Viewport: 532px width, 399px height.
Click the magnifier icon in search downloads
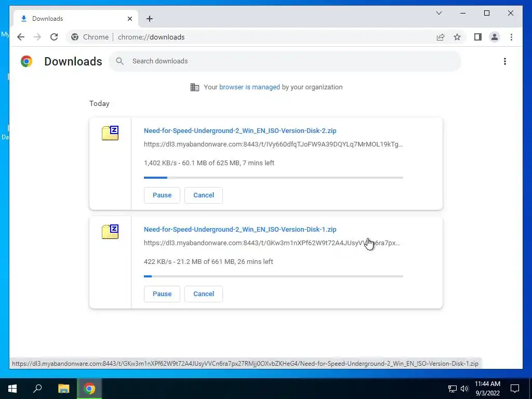[x=119, y=61]
